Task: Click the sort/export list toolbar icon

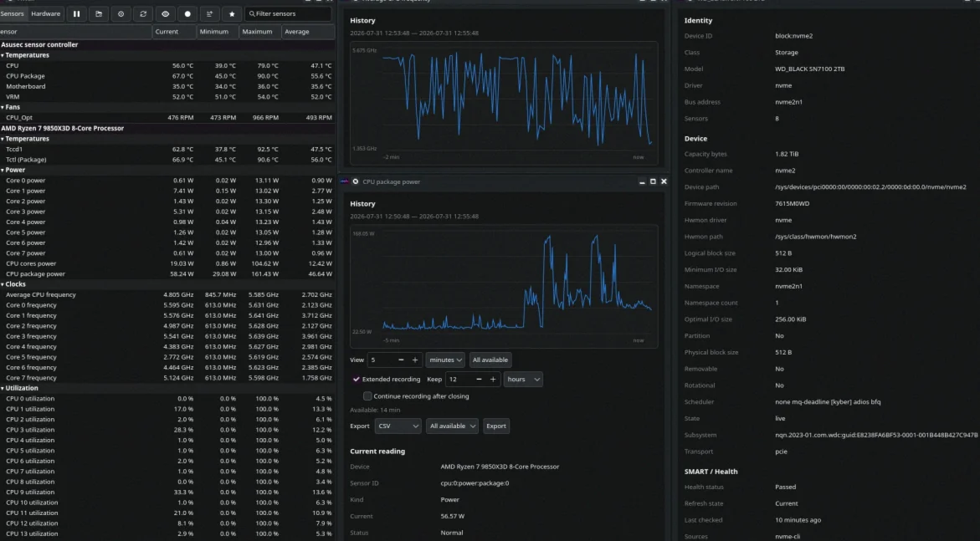Action: (209, 13)
